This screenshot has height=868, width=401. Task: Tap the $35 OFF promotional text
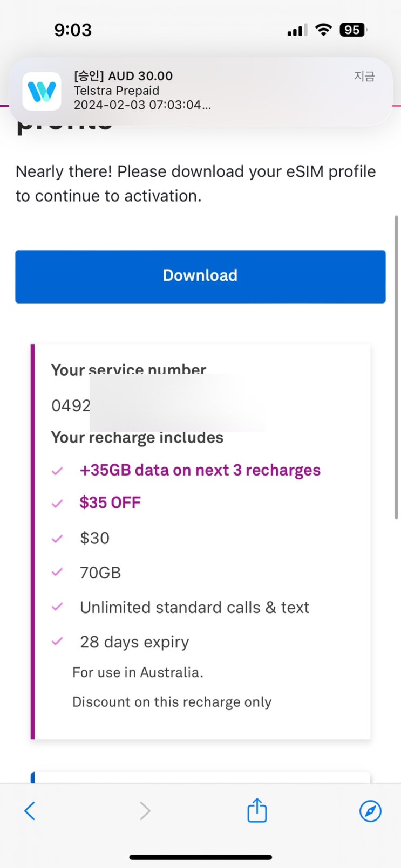[110, 502]
